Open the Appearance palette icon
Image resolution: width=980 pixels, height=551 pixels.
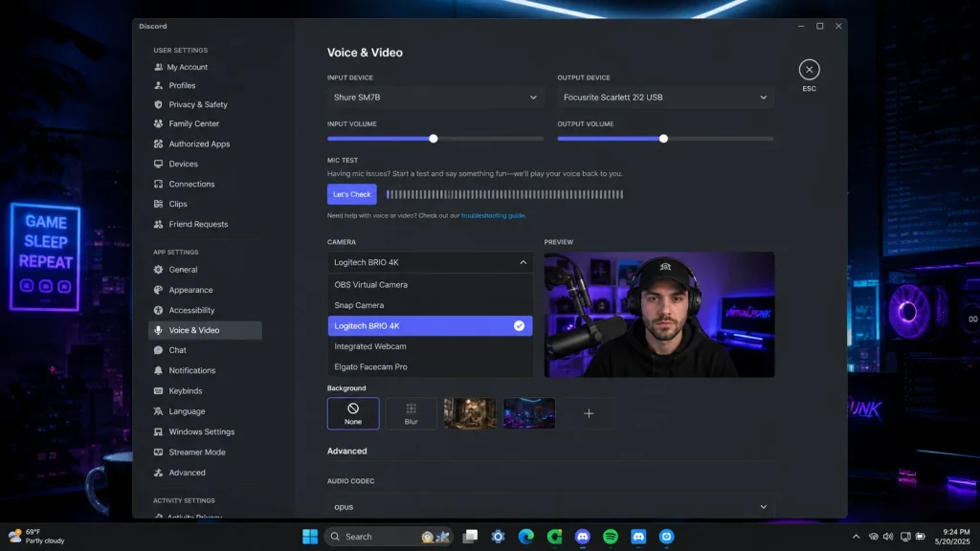point(158,290)
